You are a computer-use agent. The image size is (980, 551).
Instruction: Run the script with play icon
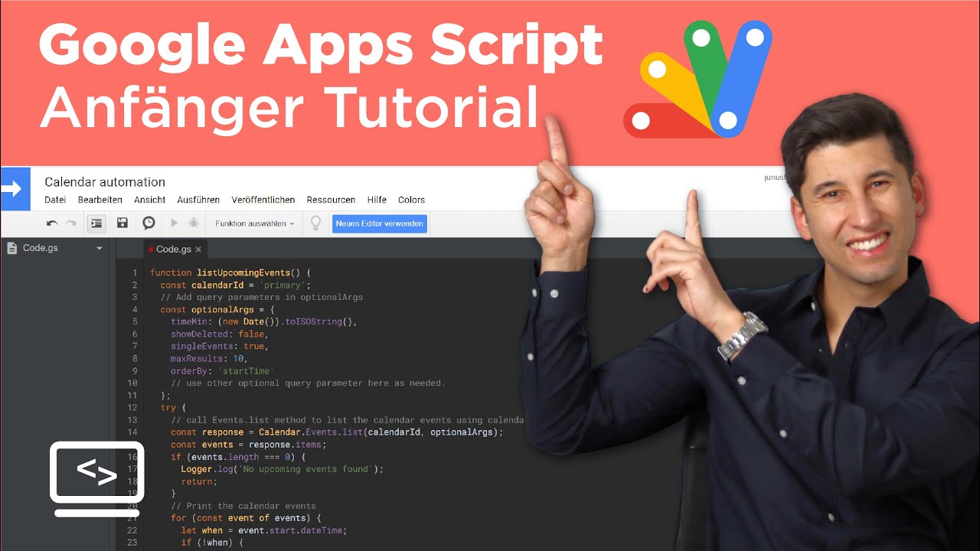click(174, 223)
